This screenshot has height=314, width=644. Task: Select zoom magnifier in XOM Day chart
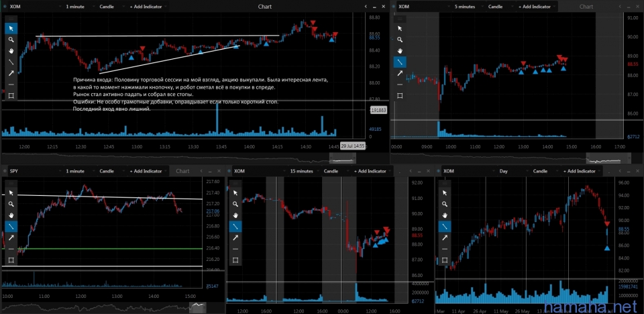[445, 204]
